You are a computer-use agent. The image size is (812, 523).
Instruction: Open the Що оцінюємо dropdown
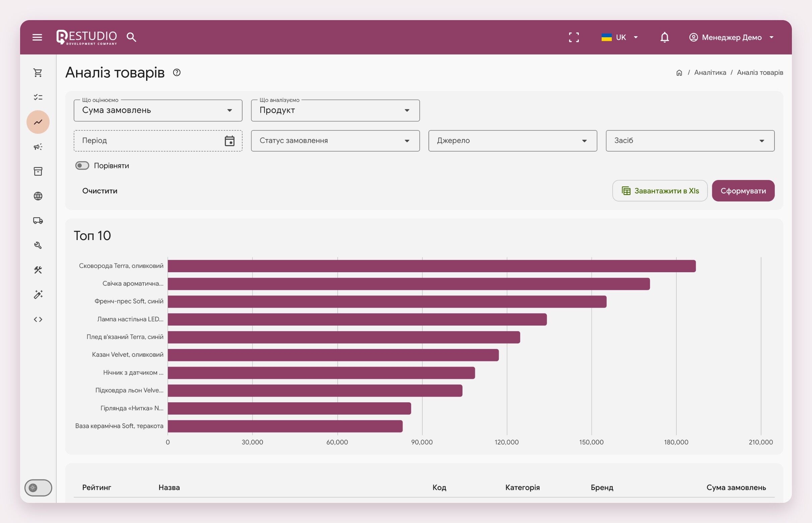[x=158, y=110]
